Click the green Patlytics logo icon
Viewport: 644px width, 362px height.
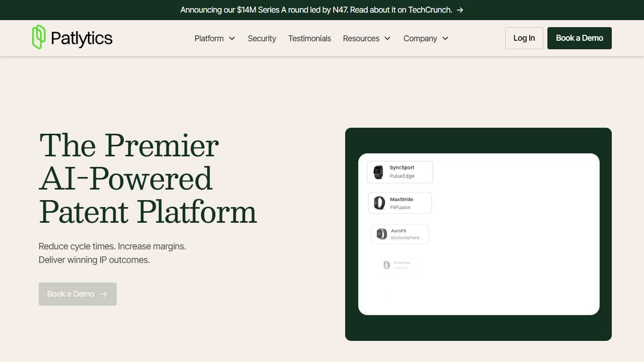(39, 37)
